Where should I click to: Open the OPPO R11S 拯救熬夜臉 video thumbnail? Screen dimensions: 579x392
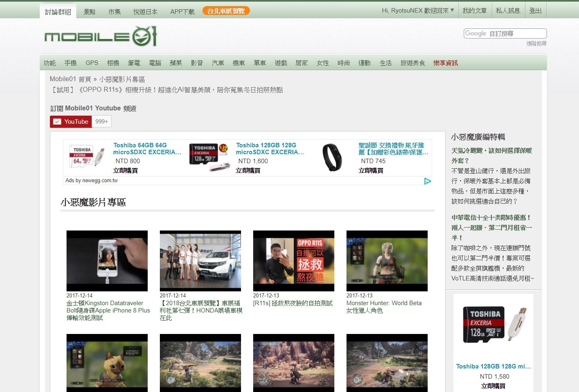[294, 261]
